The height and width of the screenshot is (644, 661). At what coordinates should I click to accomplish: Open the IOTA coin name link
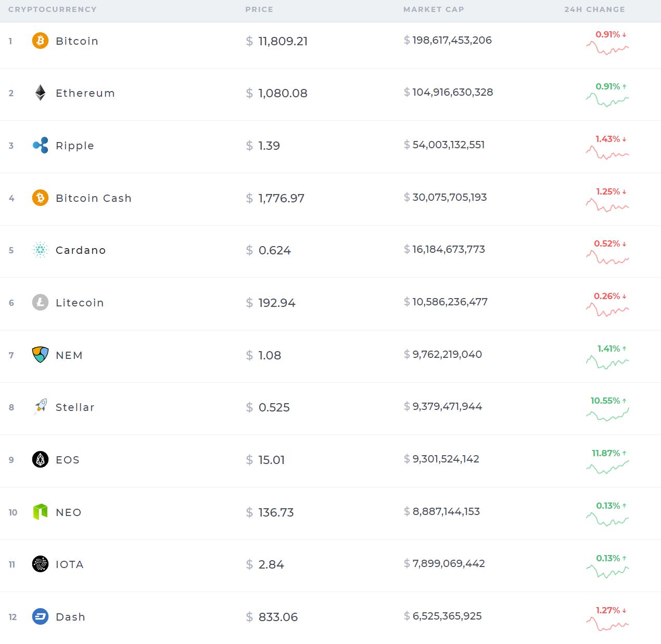coord(70,564)
